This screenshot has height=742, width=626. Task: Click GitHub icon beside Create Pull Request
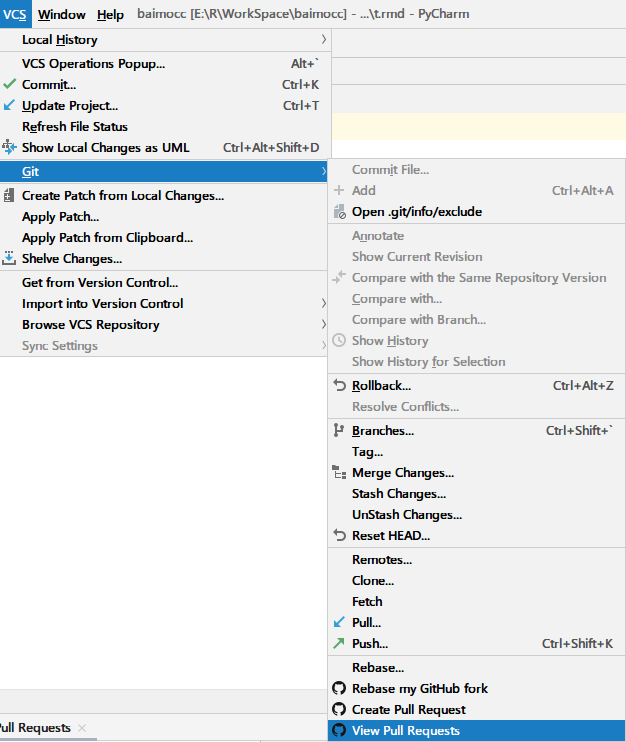[339, 709]
